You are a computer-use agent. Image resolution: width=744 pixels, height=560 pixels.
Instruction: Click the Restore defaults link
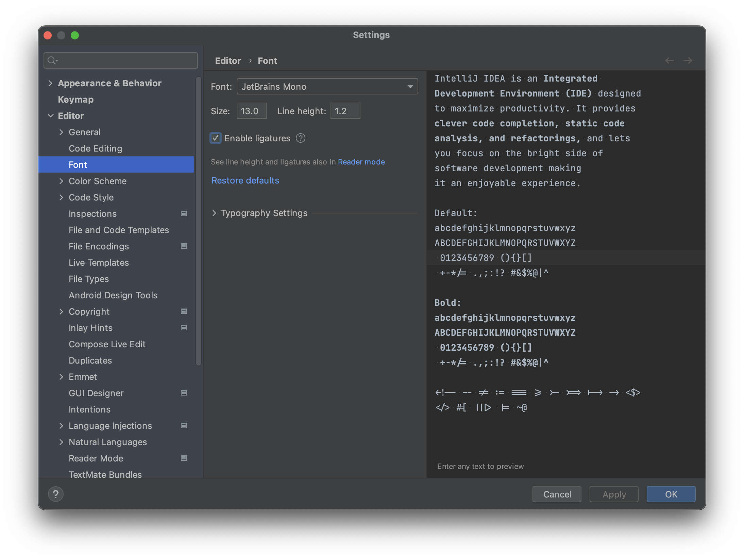245,180
